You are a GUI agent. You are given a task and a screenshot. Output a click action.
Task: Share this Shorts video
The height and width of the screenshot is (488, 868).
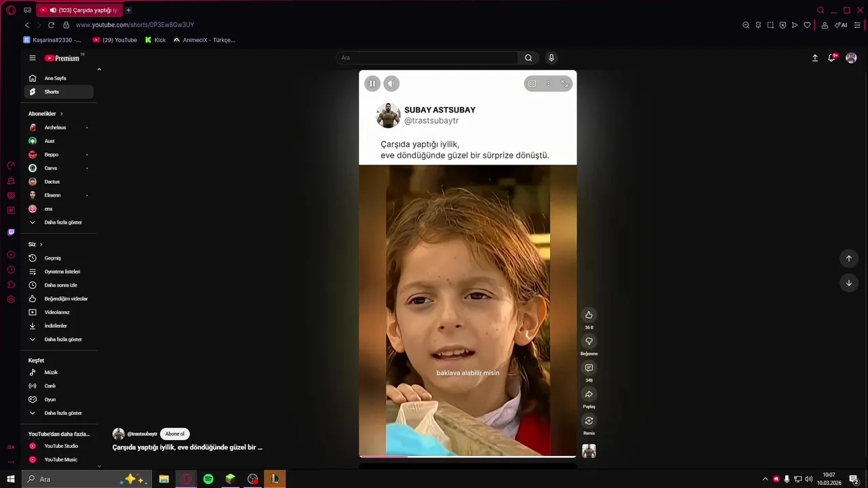[x=589, y=394]
